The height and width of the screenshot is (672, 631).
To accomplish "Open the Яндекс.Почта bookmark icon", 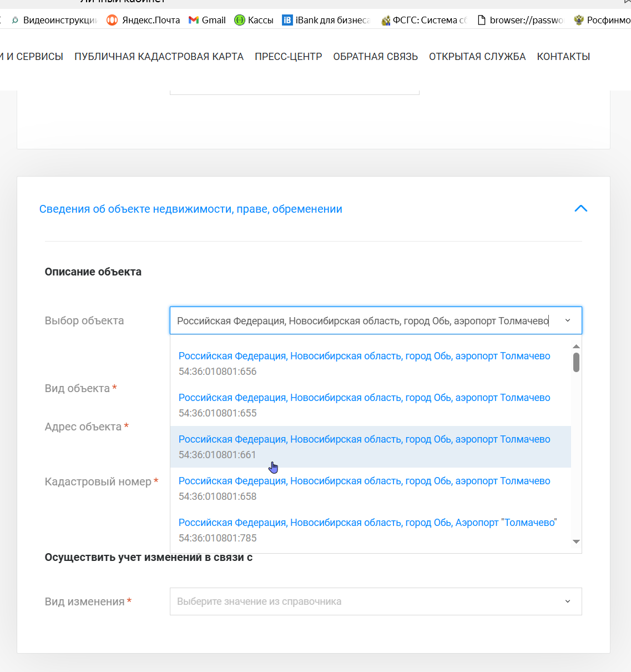I will coord(112,20).
